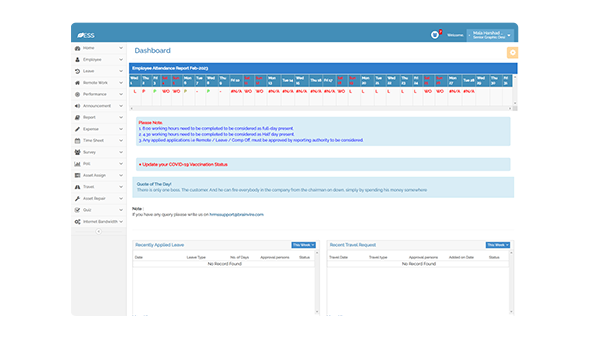Expand the Performance menu chevron

coord(121,94)
